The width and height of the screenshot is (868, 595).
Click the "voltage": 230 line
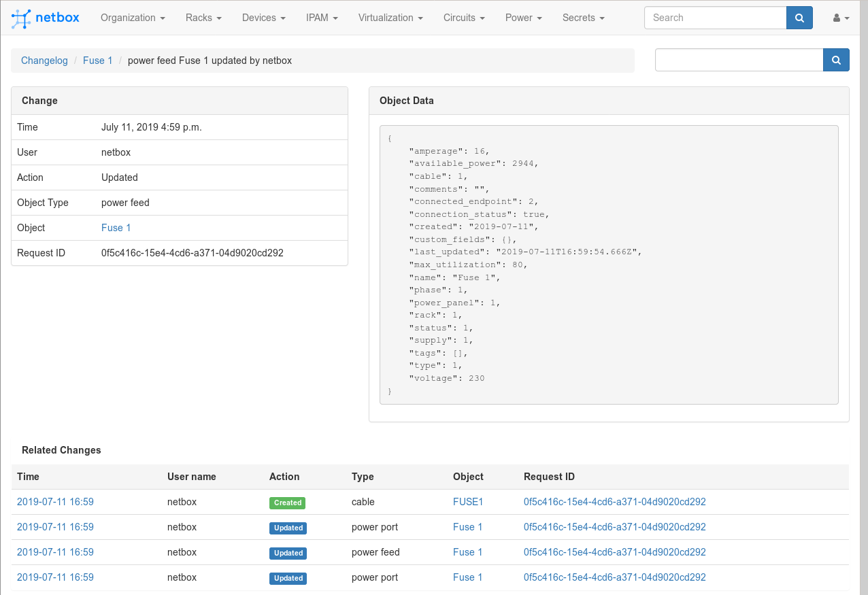[x=446, y=378]
